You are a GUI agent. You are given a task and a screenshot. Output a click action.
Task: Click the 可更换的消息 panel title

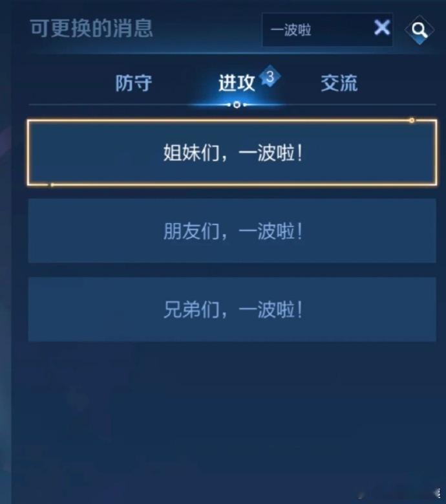pos(92,28)
